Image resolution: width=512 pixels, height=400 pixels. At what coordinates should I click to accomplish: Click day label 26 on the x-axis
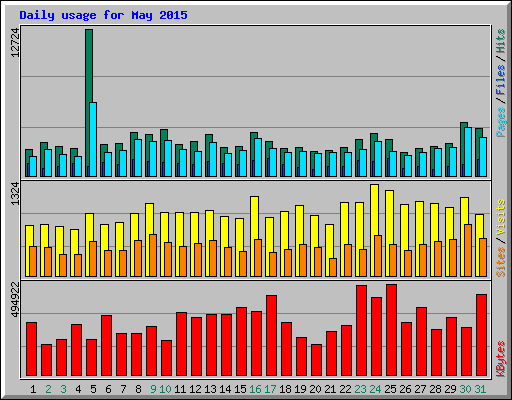(x=405, y=389)
